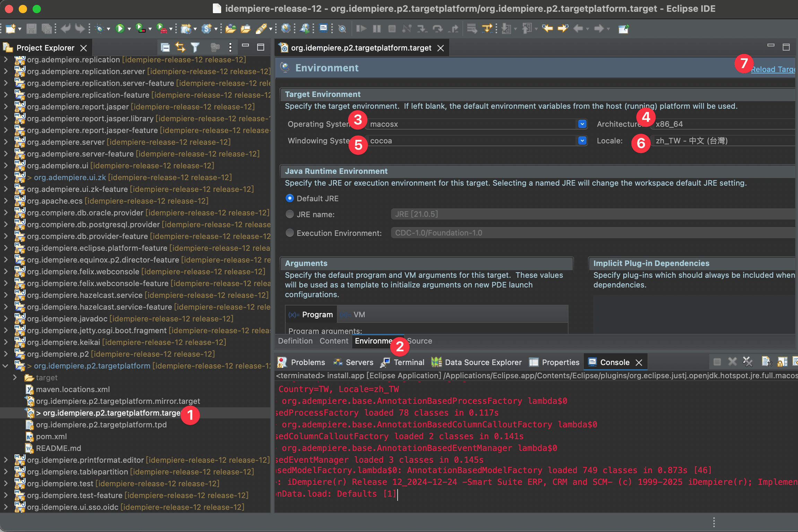Minimize the Project Explorer panel
Screen dimensions: 798x532
point(245,45)
